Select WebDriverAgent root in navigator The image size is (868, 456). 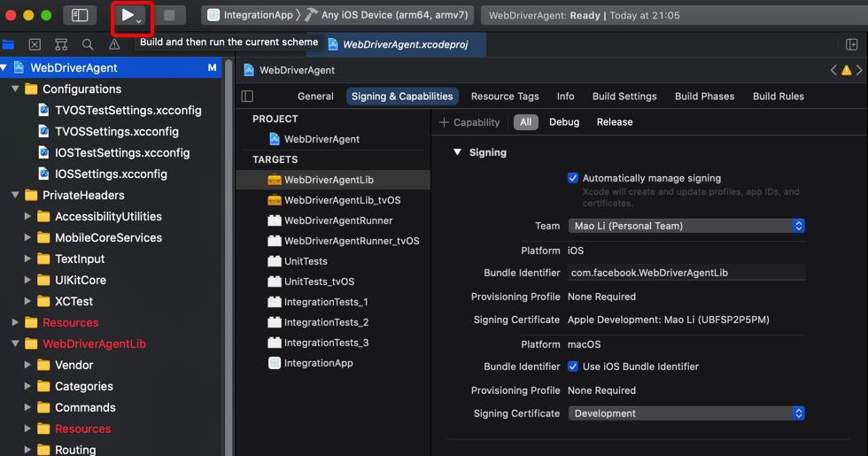click(x=111, y=67)
